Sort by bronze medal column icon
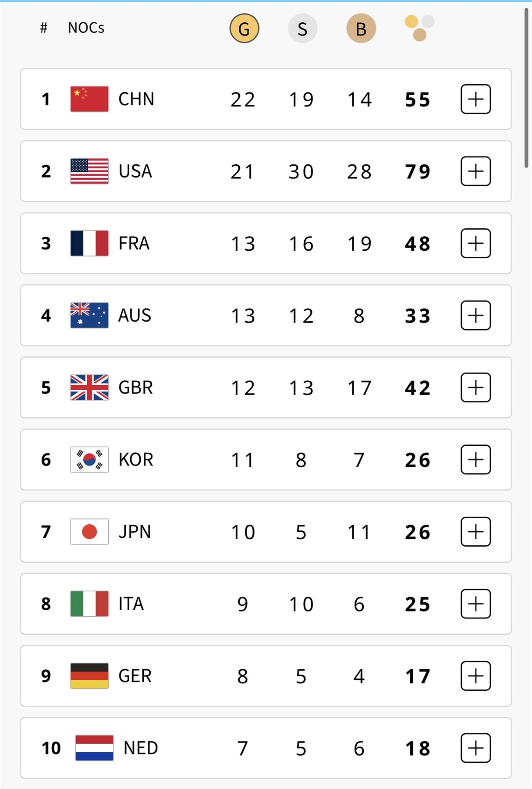The image size is (532, 789). 361,28
